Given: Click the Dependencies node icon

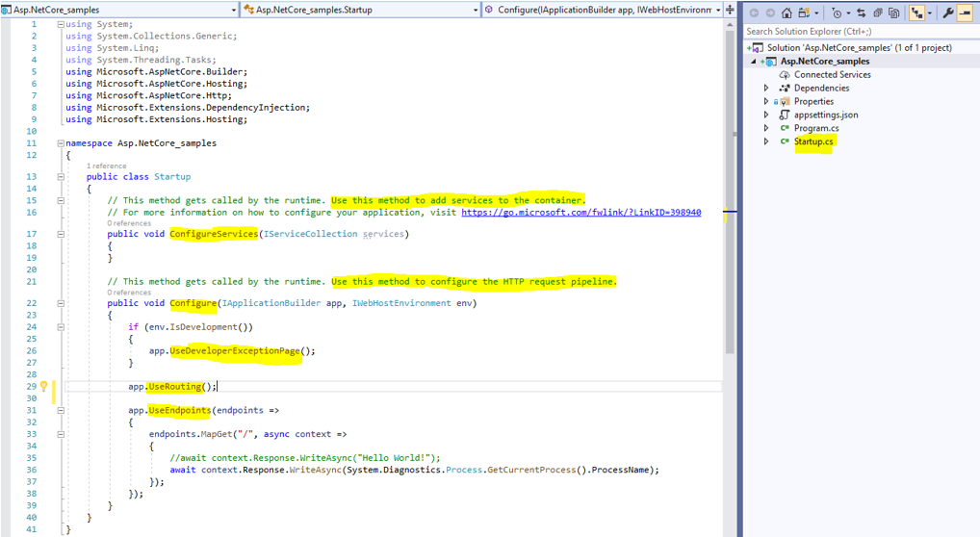Looking at the screenshot, I should pos(785,89).
